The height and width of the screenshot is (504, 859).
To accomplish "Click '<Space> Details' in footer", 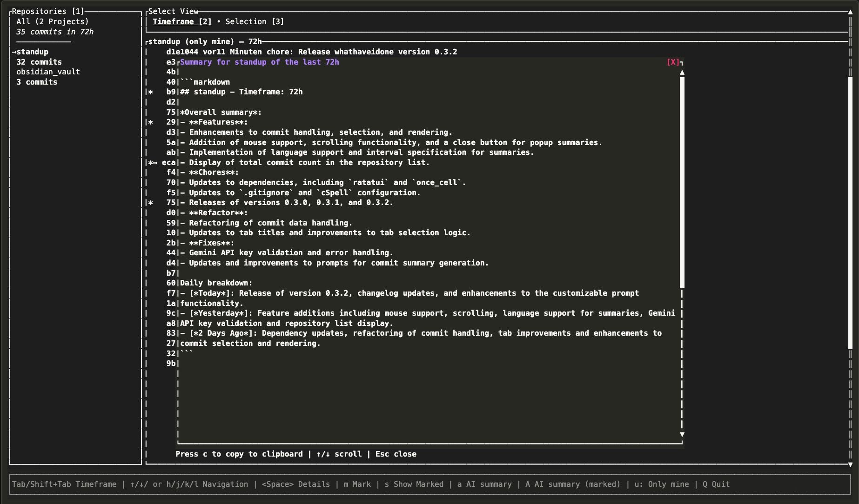I will [296, 484].
